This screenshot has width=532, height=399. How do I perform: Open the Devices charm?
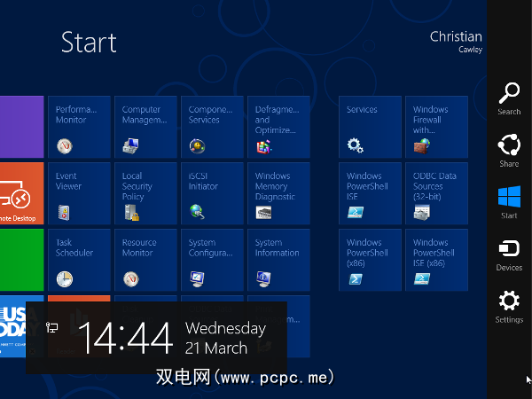click(509, 255)
